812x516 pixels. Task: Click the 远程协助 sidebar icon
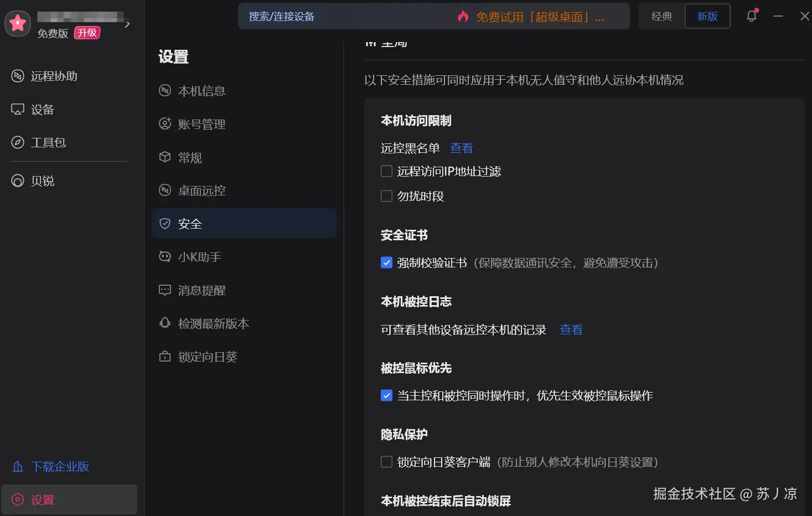coord(18,76)
